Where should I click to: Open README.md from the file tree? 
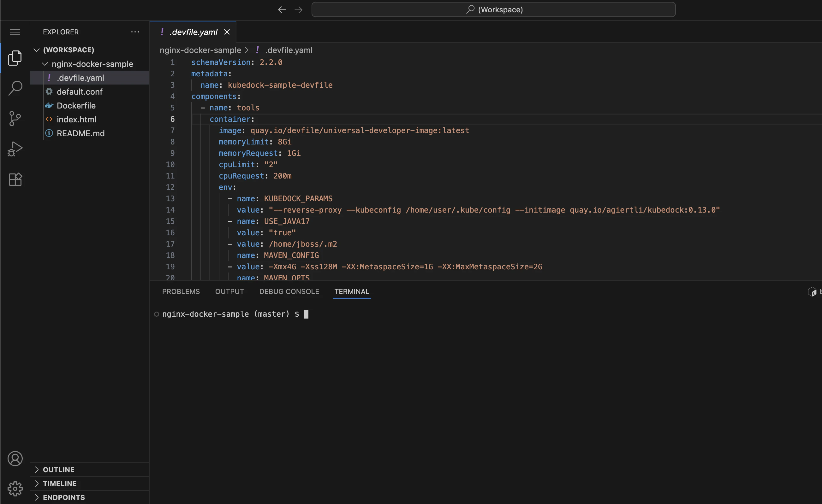tap(80, 133)
